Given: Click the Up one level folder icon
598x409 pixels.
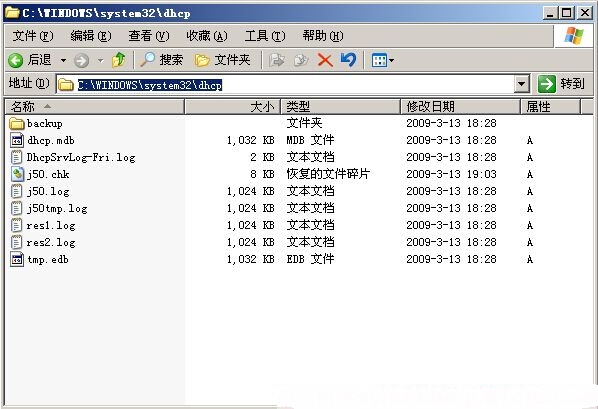Looking at the screenshot, I should [119, 60].
